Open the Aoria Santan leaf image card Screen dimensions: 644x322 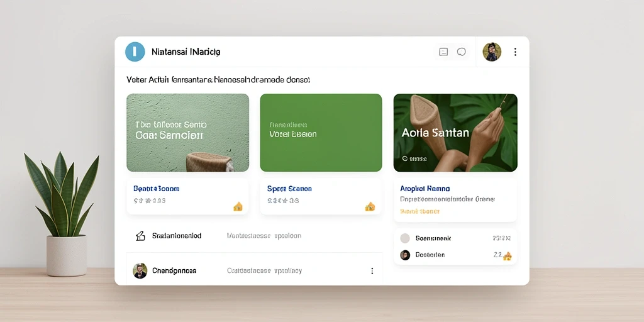[455, 133]
